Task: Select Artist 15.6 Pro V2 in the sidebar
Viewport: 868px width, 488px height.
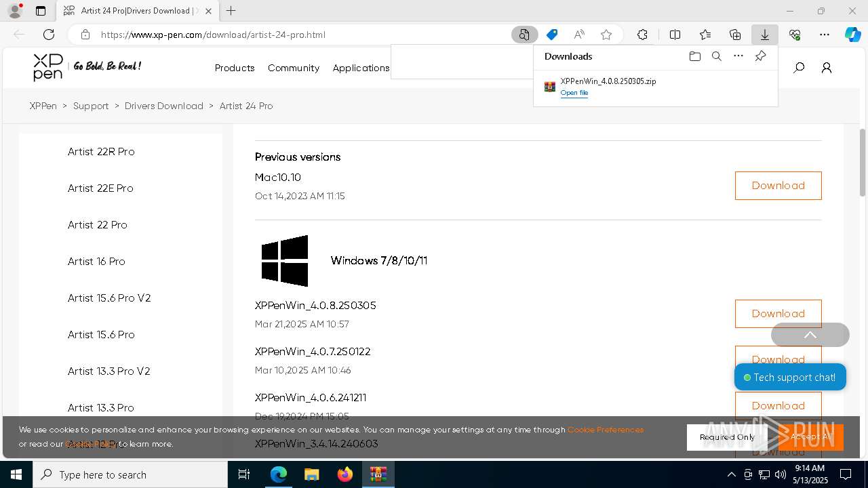Action: click(109, 298)
